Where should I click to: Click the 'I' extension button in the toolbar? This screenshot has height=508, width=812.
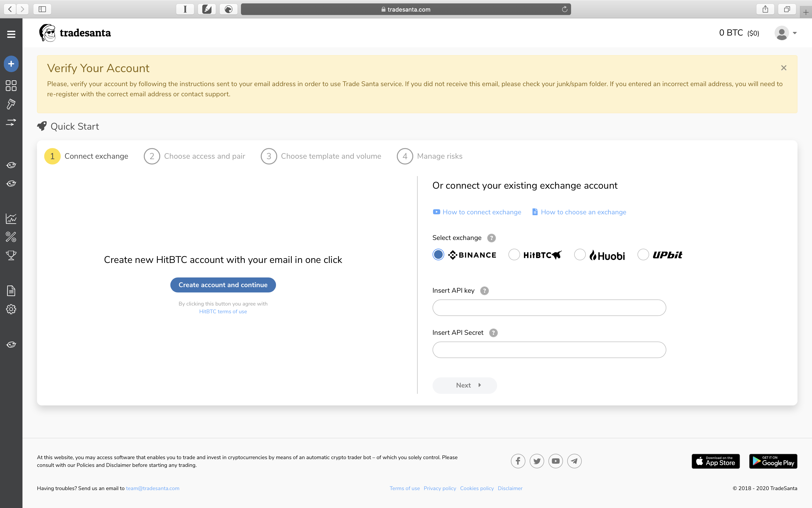[x=185, y=9]
